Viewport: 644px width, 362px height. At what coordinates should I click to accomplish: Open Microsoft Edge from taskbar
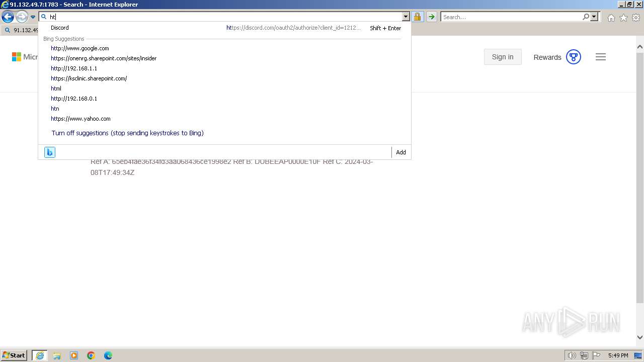108,355
